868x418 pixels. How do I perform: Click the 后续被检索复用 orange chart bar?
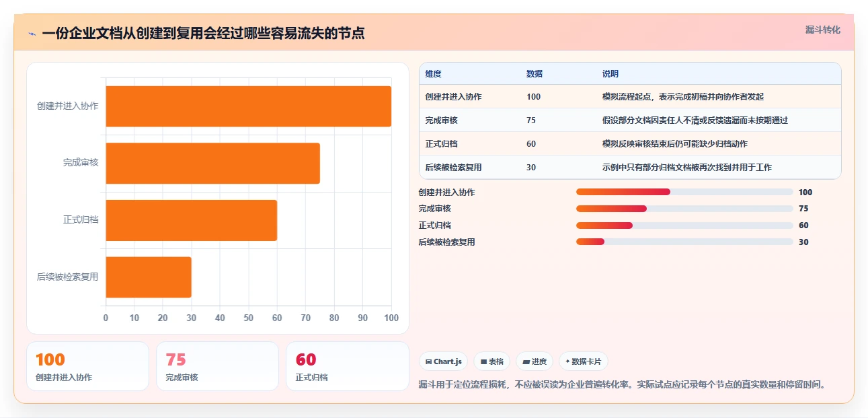(149, 277)
